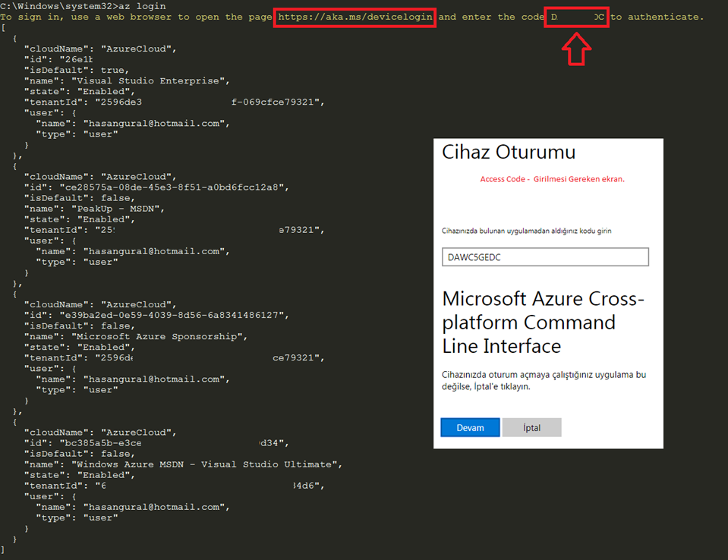Screen dimensions: 728x560
Task: Click the İptal button
Action: click(x=531, y=427)
